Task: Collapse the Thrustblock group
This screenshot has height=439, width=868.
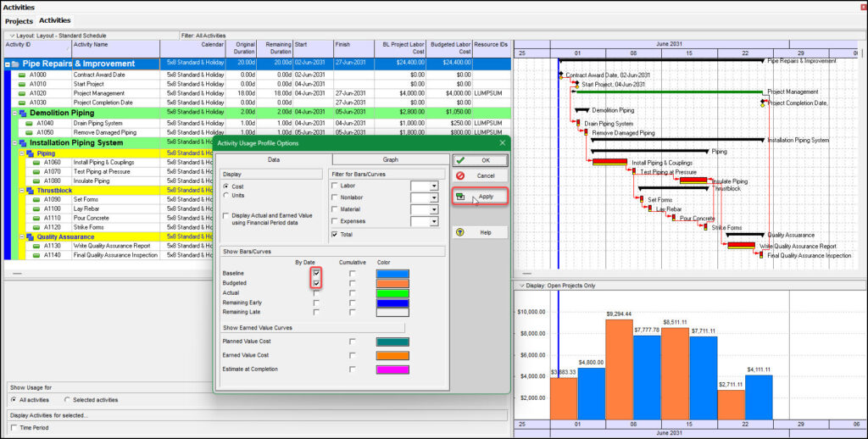Action: pyautogui.click(x=22, y=191)
